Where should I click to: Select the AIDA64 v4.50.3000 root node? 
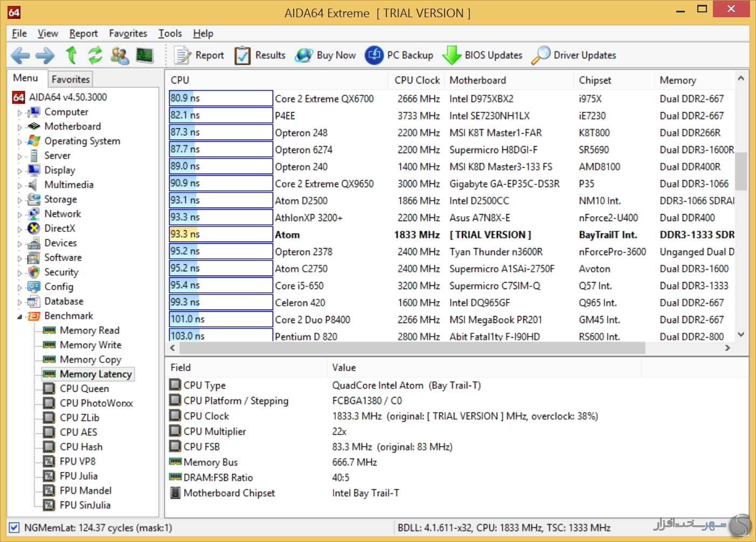coord(68,97)
